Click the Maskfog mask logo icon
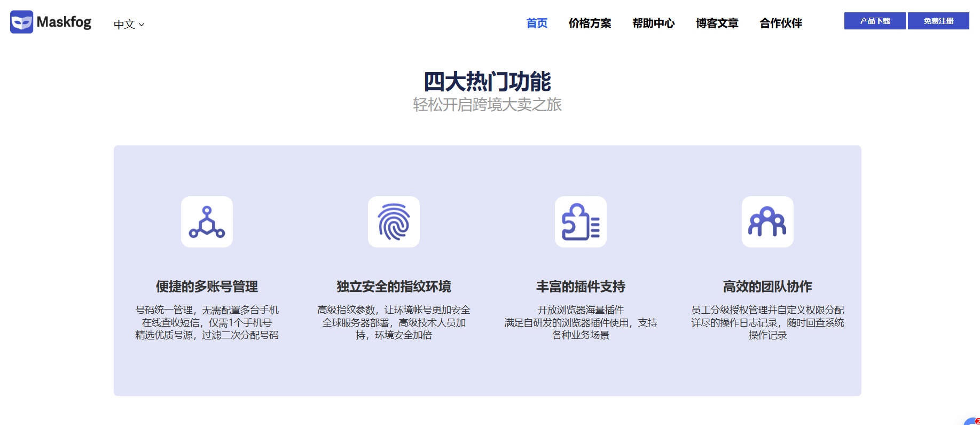The image size is (980, 425). coord(21,22)
